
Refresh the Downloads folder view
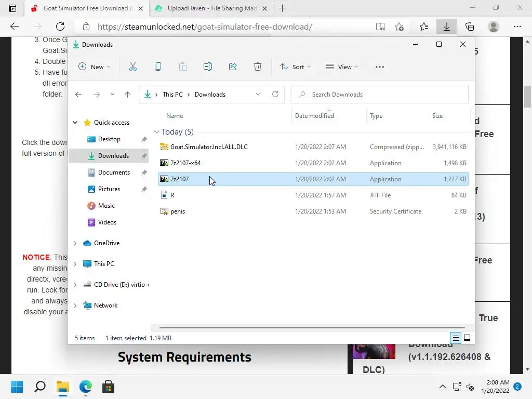coord(275,94)
